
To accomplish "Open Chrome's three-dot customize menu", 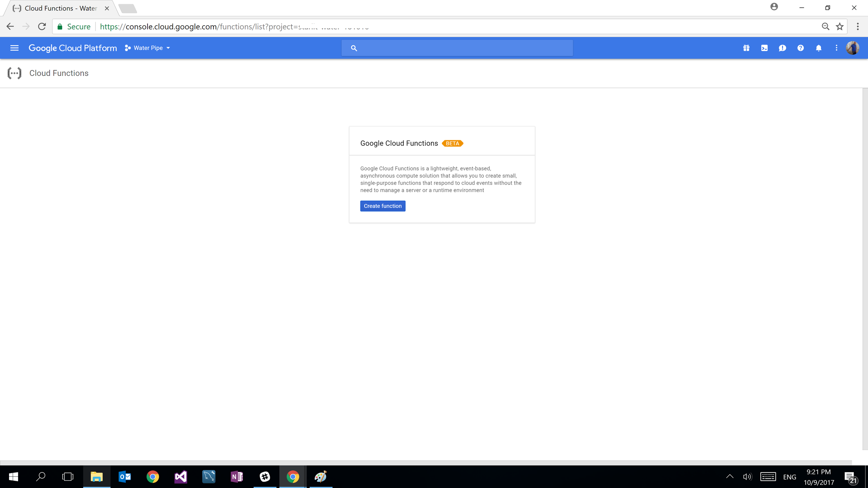I will tap(858, 26).
